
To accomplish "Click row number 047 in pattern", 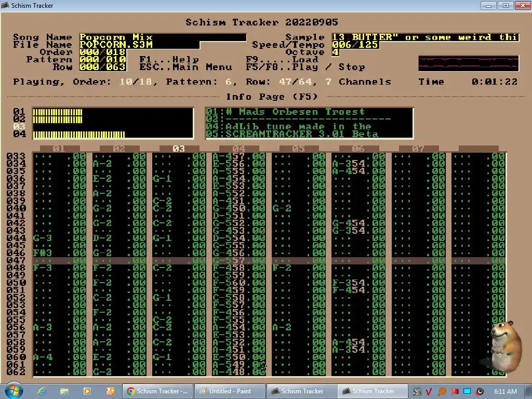I will point(16,261).
